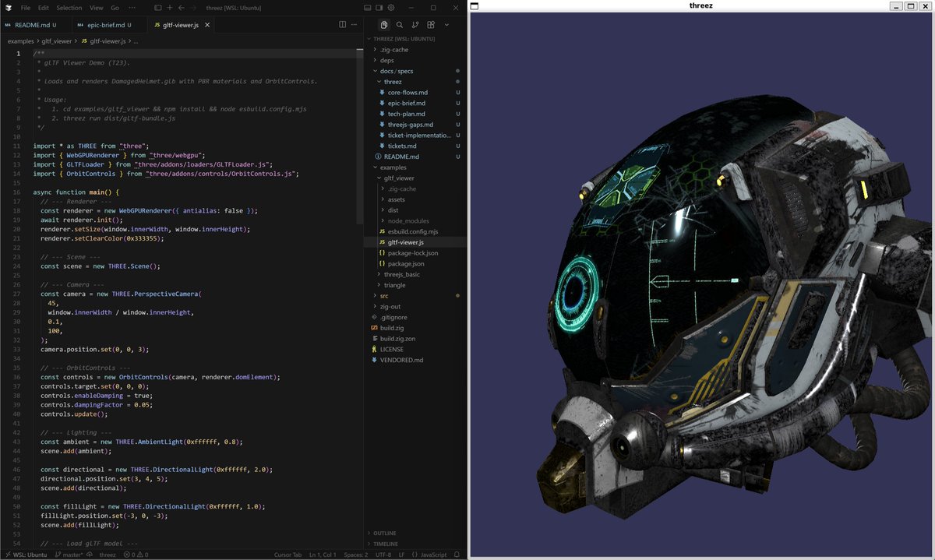Expand additional views chevron in sidebar header
Screen dimensions: 935x560
[x=446, y=25]
